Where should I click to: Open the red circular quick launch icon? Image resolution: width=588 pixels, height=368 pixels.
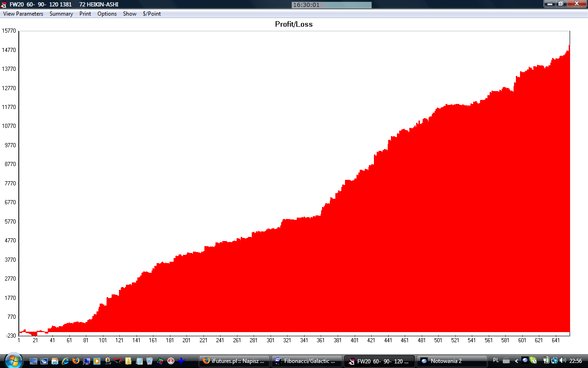pos(171,361)
